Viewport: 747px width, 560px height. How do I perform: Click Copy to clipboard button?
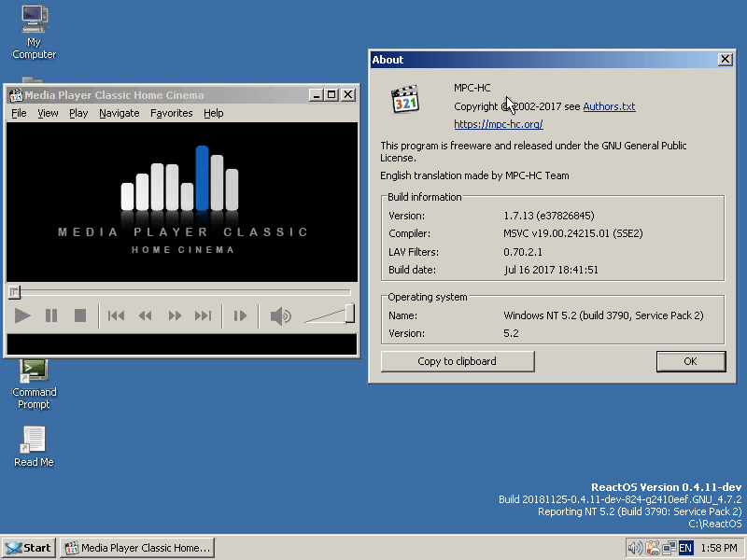click(458, 361)
